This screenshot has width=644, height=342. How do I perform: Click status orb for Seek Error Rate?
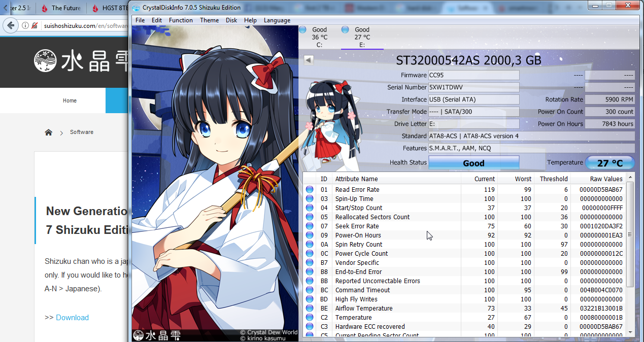coord(310,226)
